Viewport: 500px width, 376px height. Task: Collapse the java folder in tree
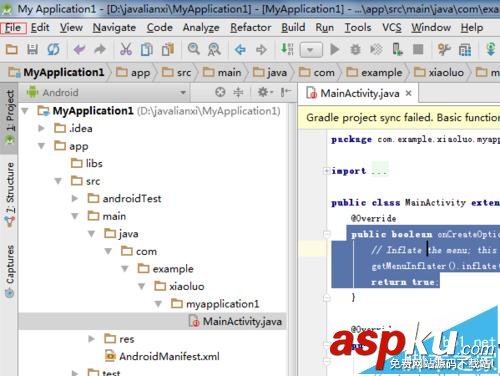[92, 234]
